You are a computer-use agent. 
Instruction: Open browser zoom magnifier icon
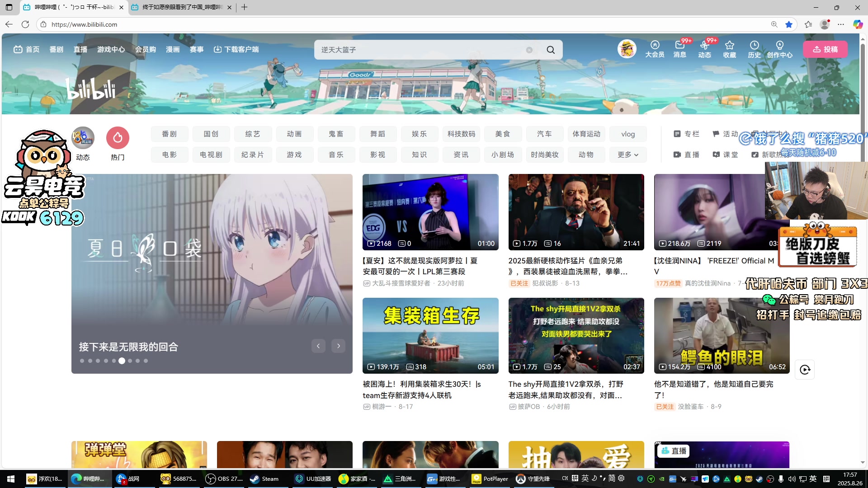pyautogui.click(x=774, y=24)
